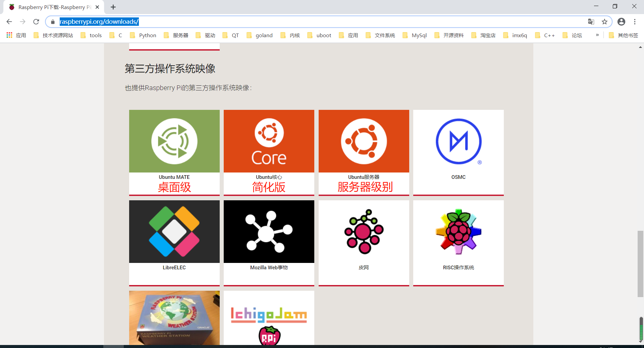Open the single-letter C bookmark folder
Viewport: 644px width, 348px height.
116,35
